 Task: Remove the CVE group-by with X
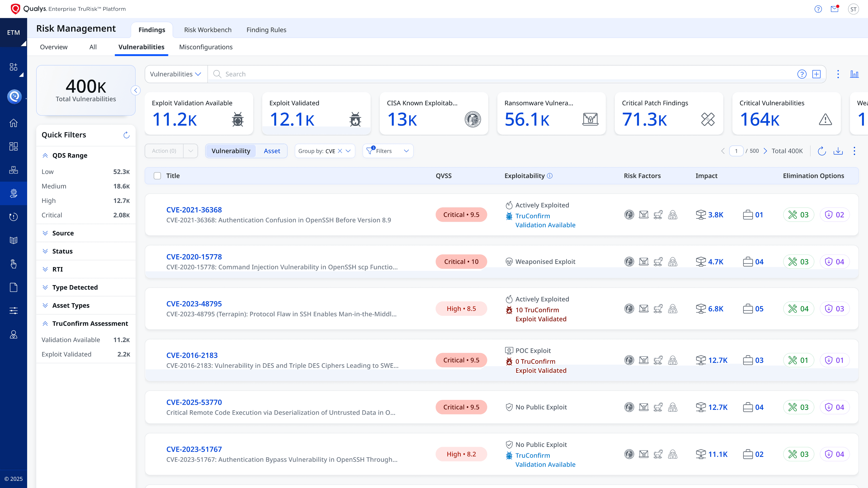(x=340, y=151)
